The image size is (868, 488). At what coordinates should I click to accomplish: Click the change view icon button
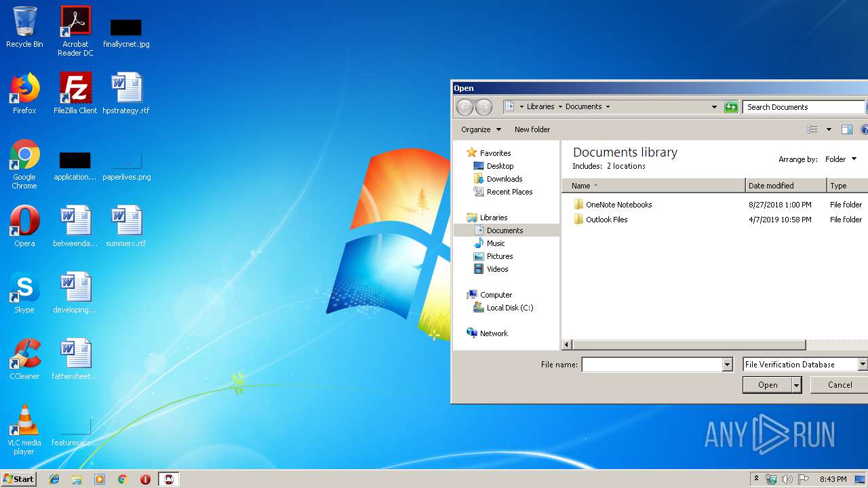pyautogui.click(x=812, y=129)
